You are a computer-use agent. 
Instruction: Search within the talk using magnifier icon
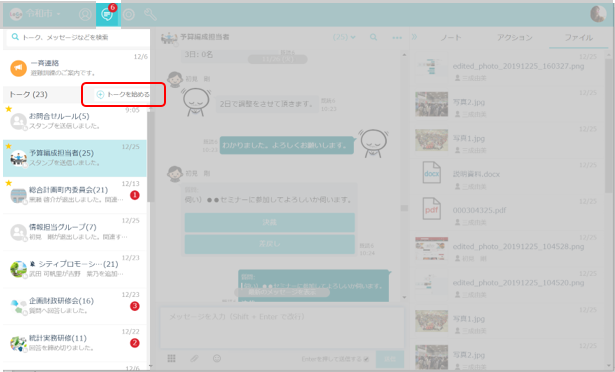[x=373, y=37]
